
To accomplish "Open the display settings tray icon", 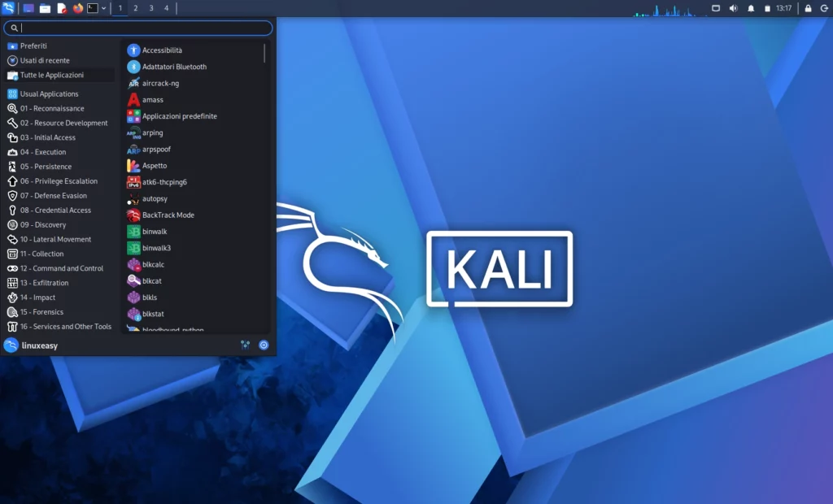I will point(716,8).
